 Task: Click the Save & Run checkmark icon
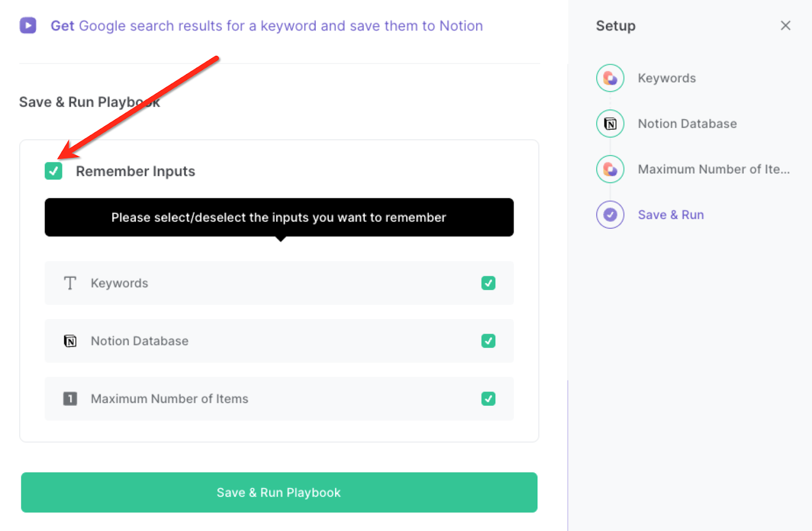tap(610, 215)
